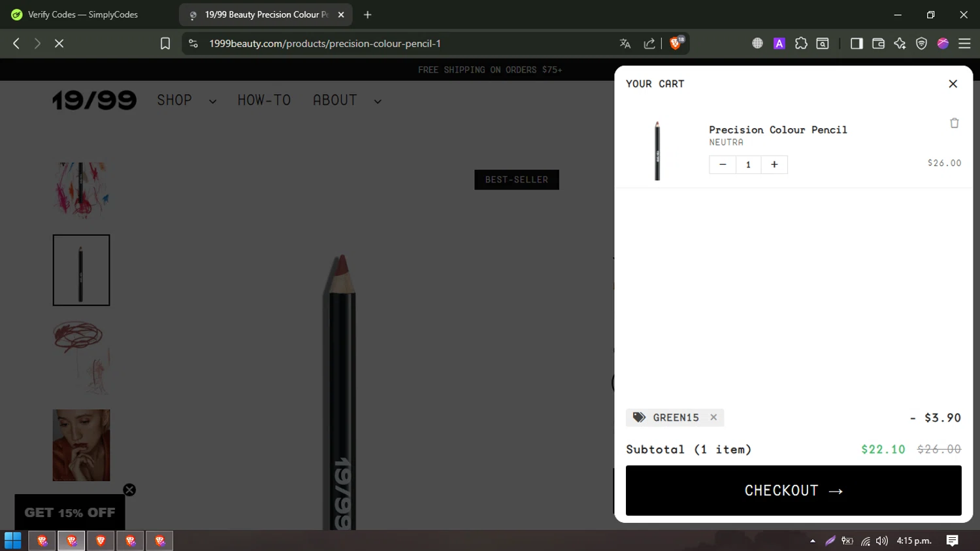Switch to Verify Codes SimplyCodes tab
The image size is (980, 551).
[83, 14]
